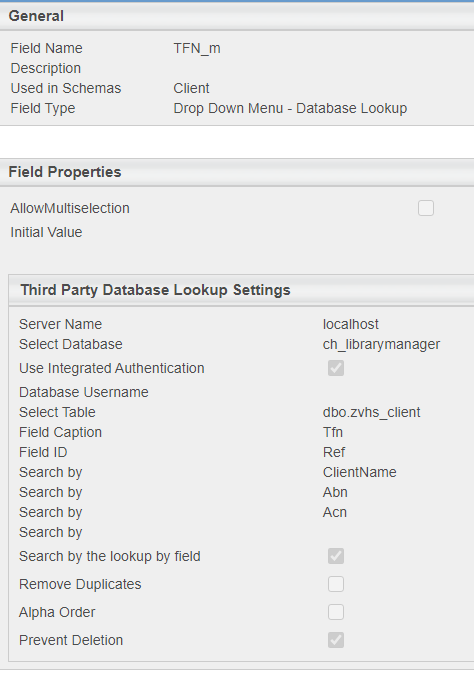Click the Initial Value label
The image size is (474, 683).
pyautogui.click(x=46, y=232)
